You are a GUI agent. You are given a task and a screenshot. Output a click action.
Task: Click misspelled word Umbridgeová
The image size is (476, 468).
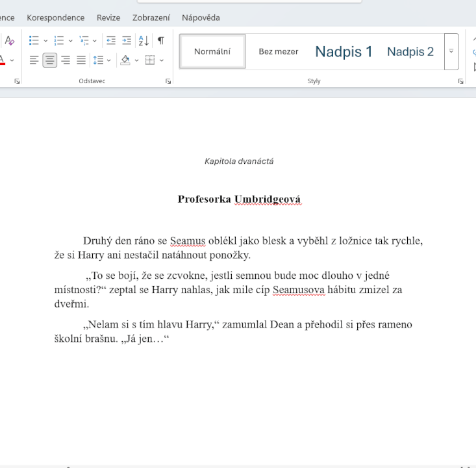pyautogui.click(x=268, y=199)
